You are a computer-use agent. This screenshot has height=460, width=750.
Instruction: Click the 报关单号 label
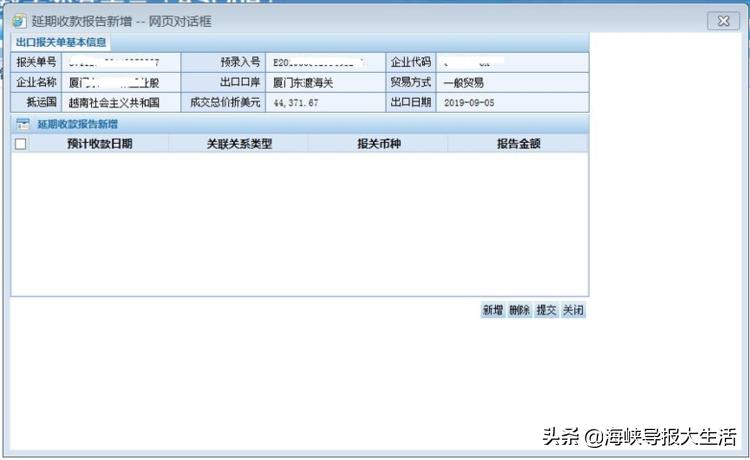coord(36,62)
